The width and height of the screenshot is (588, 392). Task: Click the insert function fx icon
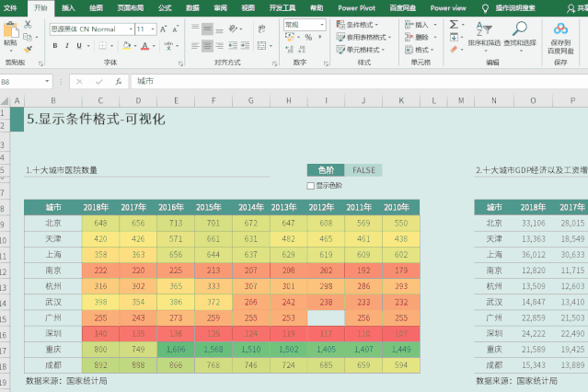coord(119,81)
